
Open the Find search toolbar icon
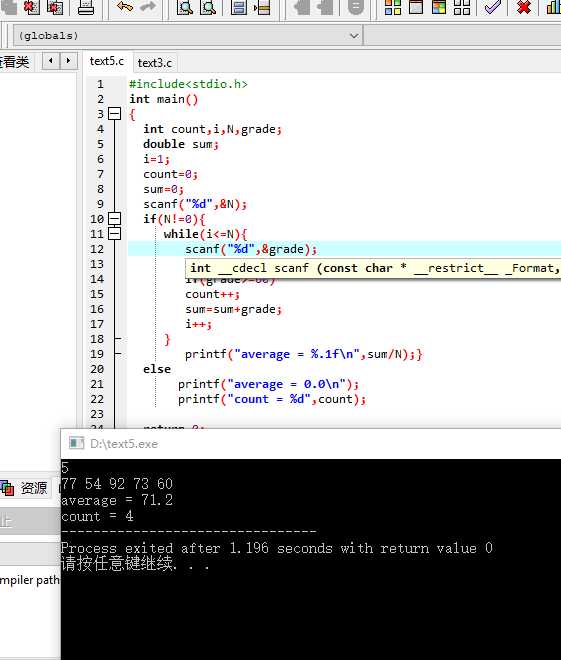[x=185, y=7]
